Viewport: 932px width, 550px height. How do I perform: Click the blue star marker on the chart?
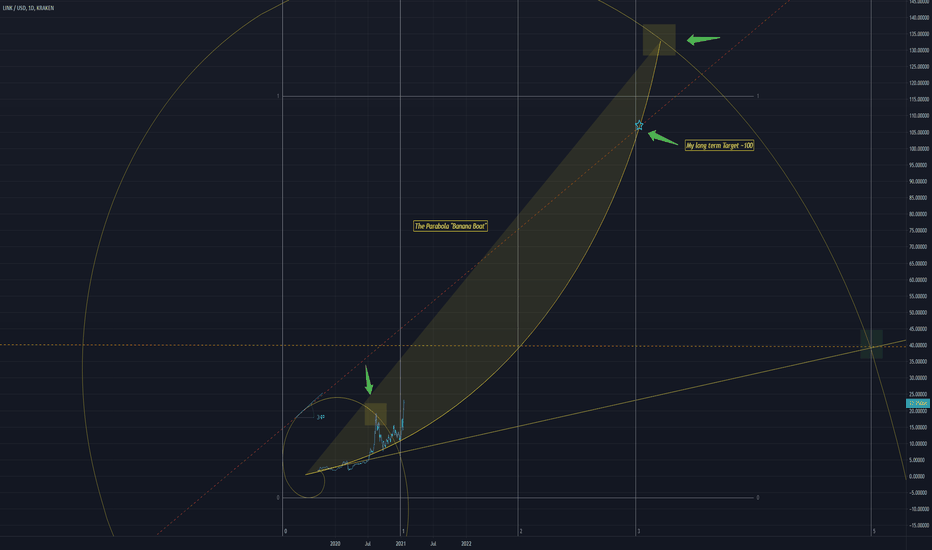tap(639, 125)
